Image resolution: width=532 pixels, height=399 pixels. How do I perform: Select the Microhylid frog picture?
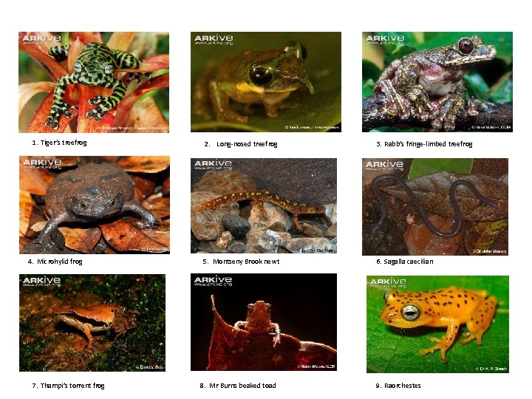point(95,205)
